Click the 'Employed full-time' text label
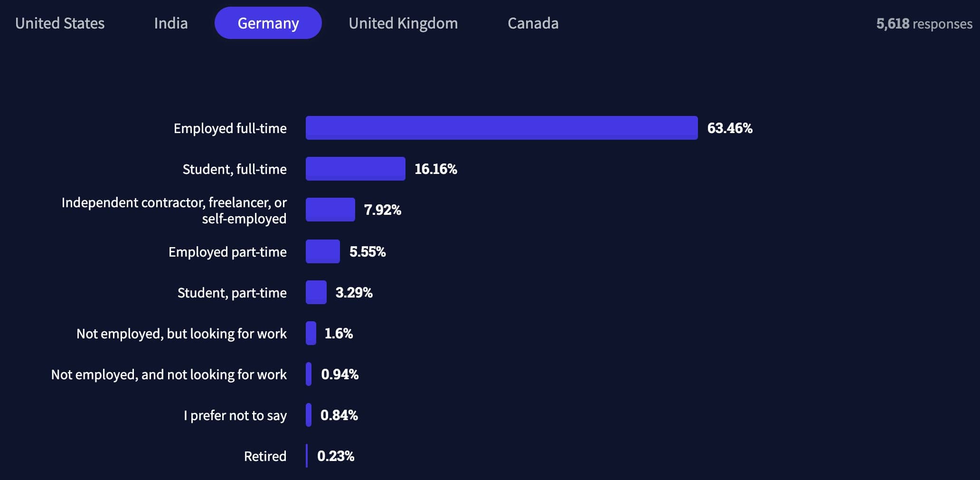980x480 pixels. tap(230, 128)
